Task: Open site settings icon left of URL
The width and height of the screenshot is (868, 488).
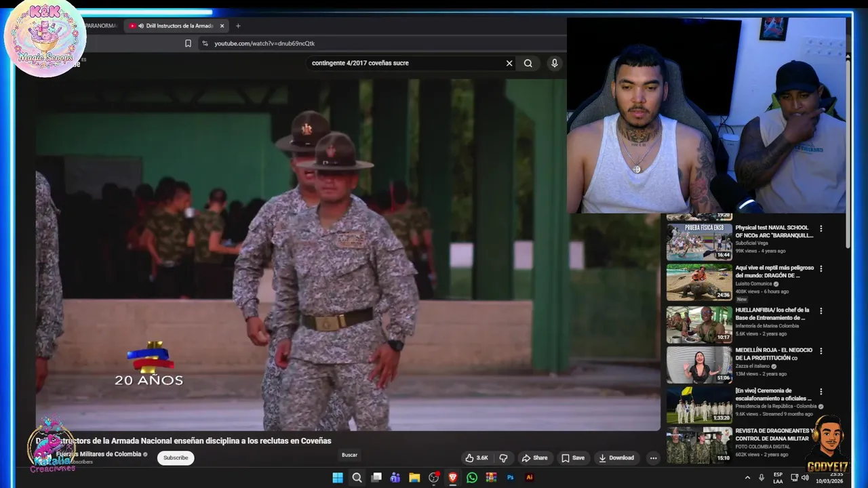Action: tap(205, 43)
